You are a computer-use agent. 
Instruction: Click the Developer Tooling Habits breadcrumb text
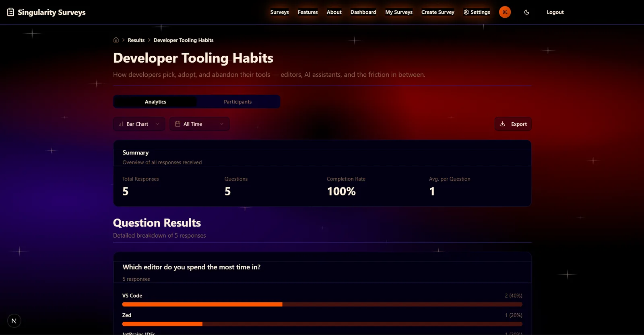point(184,40)
